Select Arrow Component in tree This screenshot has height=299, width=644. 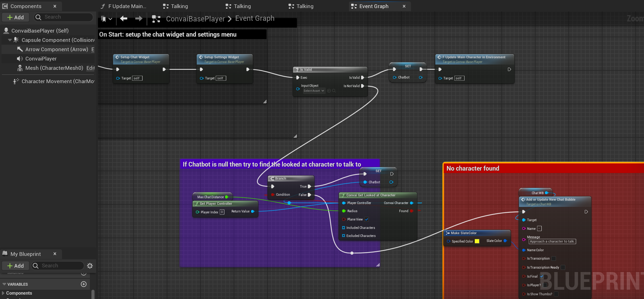57,49
